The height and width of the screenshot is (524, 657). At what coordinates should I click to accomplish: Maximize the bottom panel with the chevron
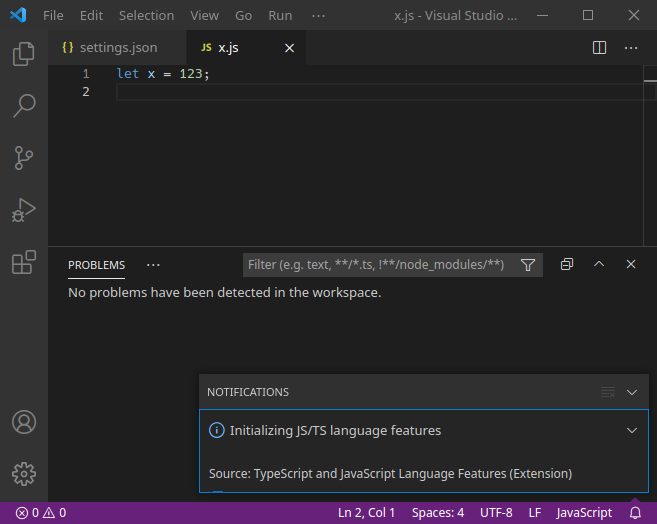[599, 264]
